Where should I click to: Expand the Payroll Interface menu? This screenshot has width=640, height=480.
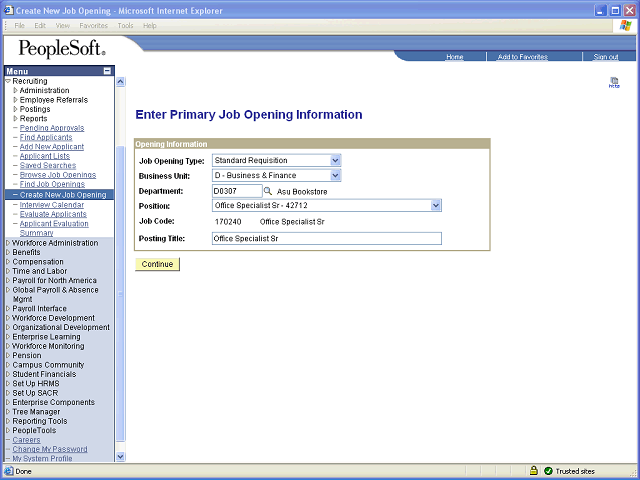[8, 309]
